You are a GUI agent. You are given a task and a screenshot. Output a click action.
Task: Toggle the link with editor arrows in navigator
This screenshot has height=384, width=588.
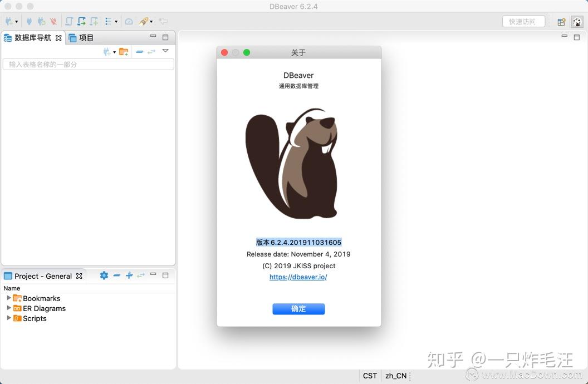(152, 51)
